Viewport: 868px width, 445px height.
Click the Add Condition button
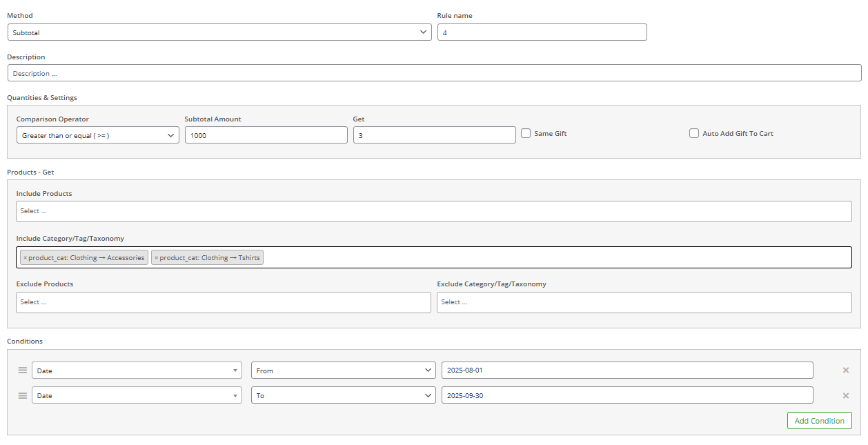click(819, 421)
